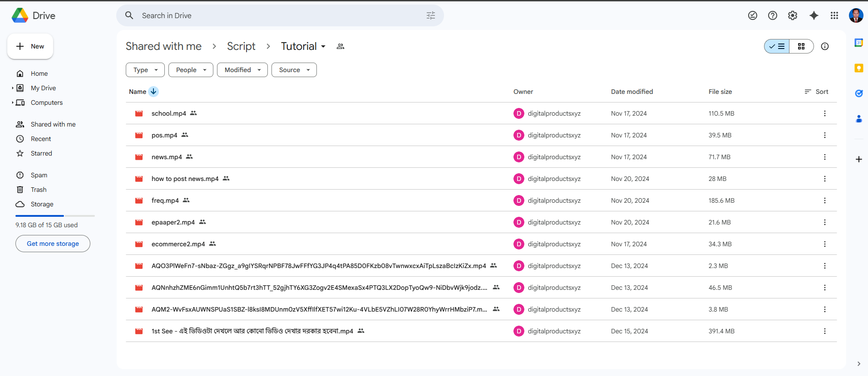Expand the Type filter dropdown
This screenshot has width=868, height=376.
[x=145, y=70]
